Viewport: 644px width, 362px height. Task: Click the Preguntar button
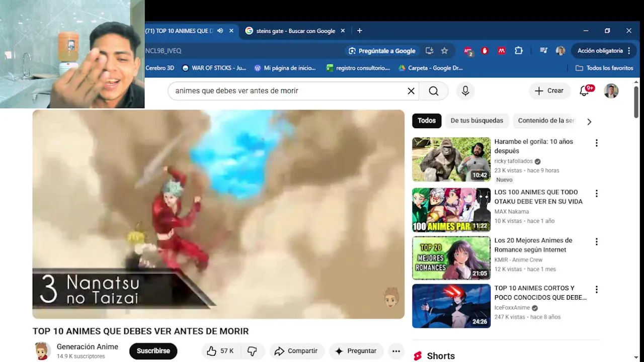click(356, 351)
